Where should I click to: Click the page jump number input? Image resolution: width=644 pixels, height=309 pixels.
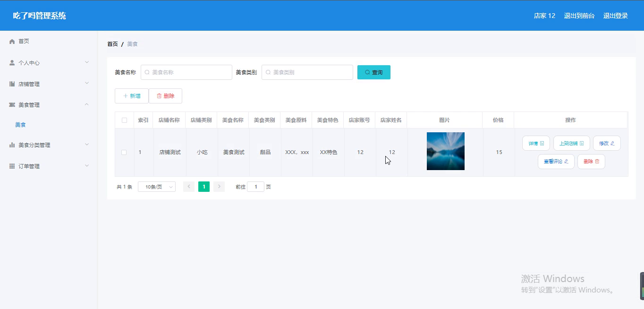[256, 187]
